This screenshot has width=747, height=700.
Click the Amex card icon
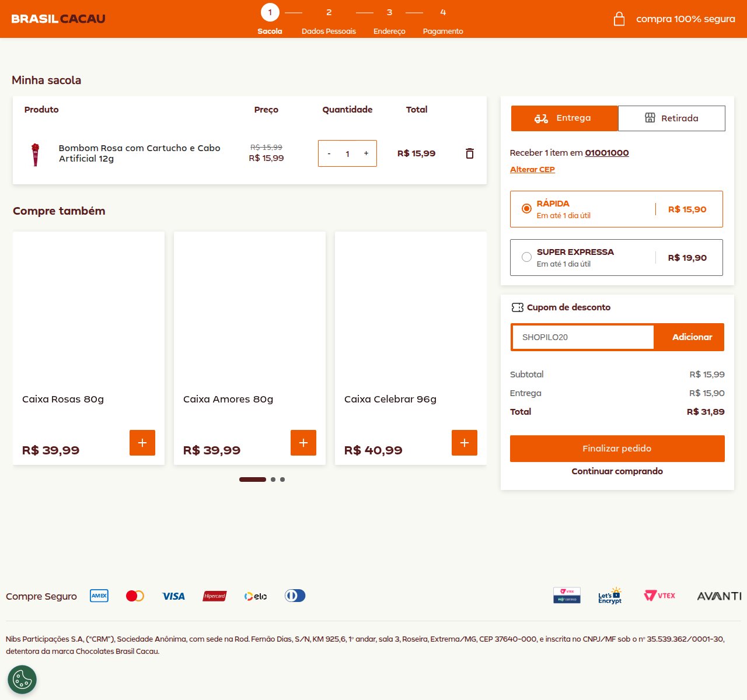99,596
